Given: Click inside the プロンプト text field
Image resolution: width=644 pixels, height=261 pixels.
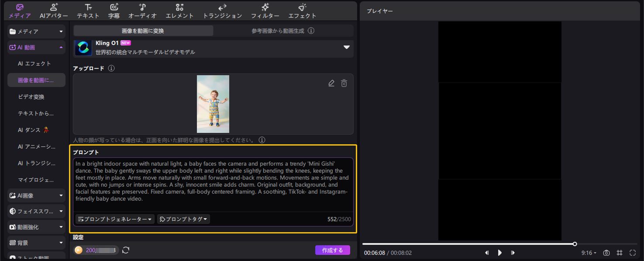Looking at the screenshot, I should pyautogui.click(x=213, y=184).
